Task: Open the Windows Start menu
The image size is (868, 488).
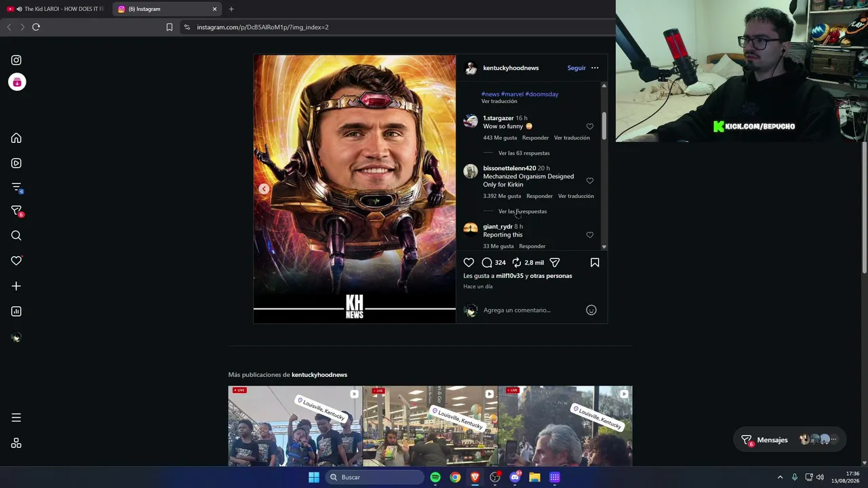Action: pos(314,477)
